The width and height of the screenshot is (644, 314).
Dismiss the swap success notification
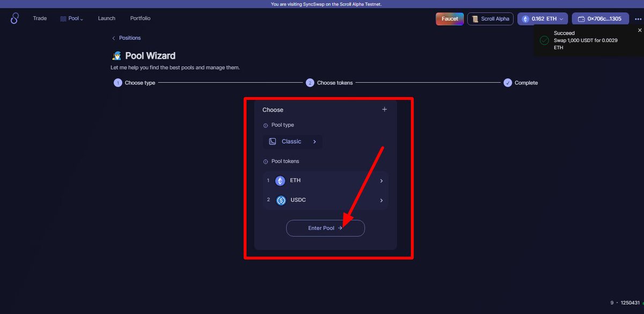[x=639, y=30]
